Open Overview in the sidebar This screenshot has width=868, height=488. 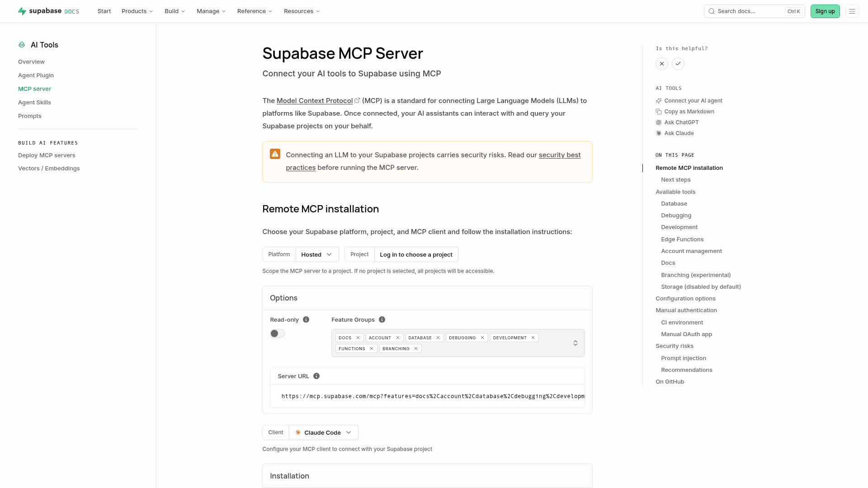[31, 62]
